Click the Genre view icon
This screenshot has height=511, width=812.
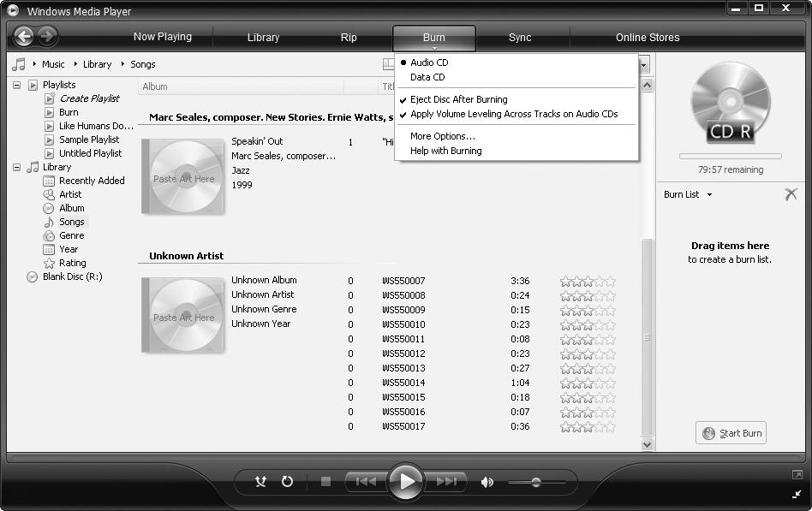point(49,235)
